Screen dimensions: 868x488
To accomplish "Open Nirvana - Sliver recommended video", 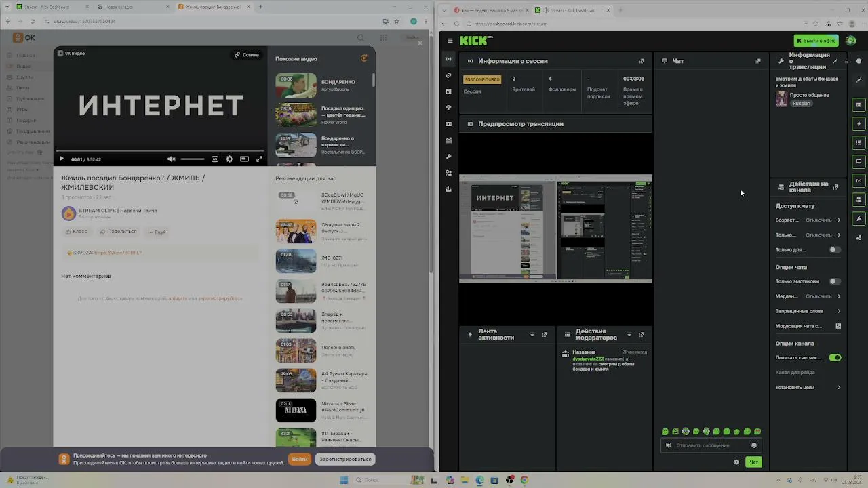I will pos(296,410).
